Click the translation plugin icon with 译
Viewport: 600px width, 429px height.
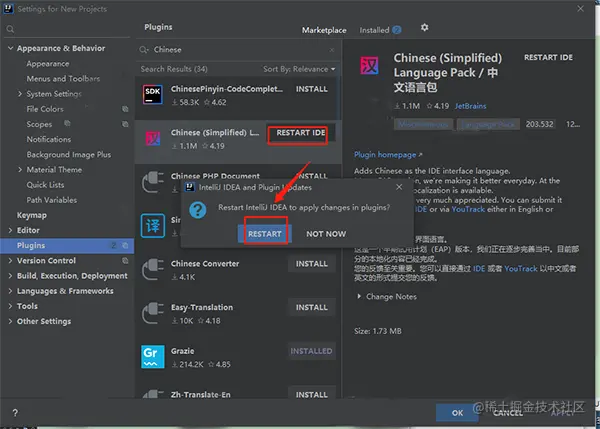153,225
